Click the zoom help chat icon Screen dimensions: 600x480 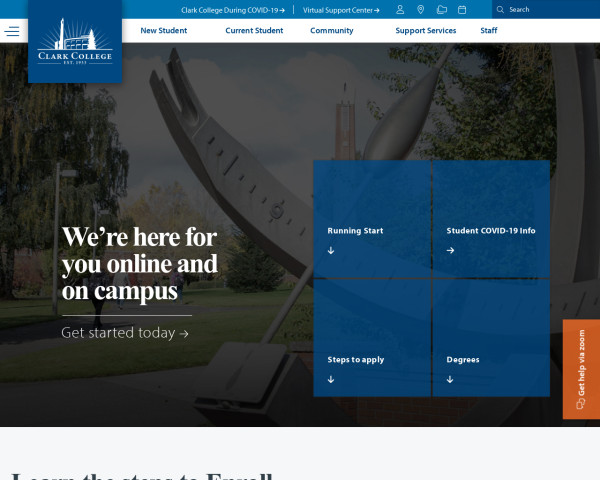tap(580, 403)
